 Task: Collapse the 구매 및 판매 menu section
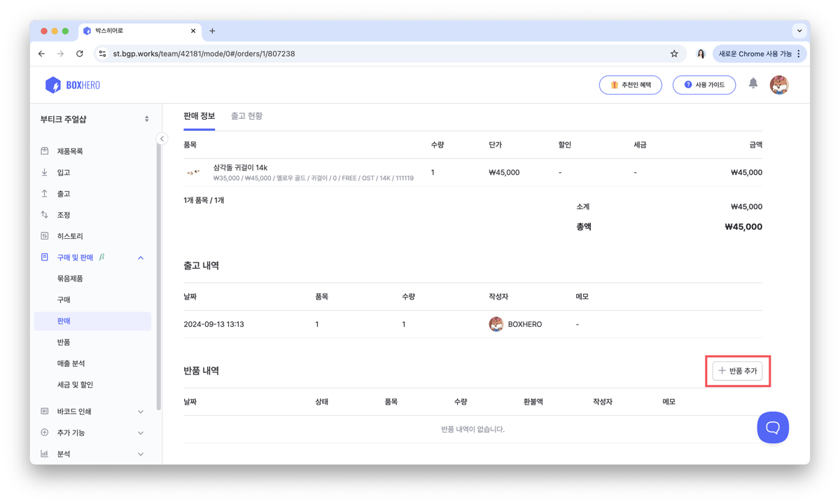[x=141, y=258]
